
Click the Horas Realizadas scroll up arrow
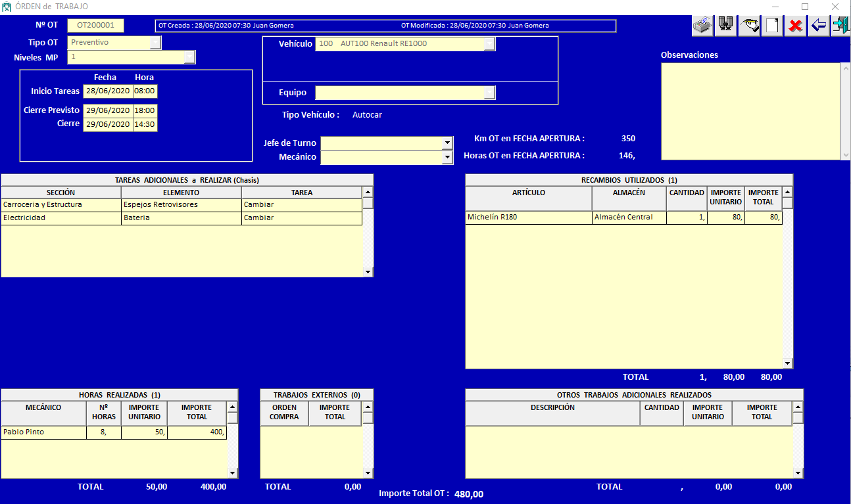(233, 407)
